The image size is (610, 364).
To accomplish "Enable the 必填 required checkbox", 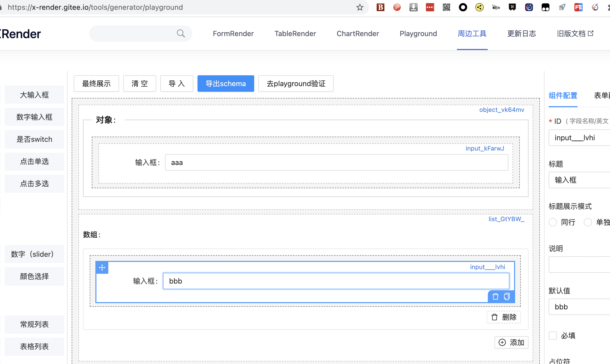I will pos(552,335).
